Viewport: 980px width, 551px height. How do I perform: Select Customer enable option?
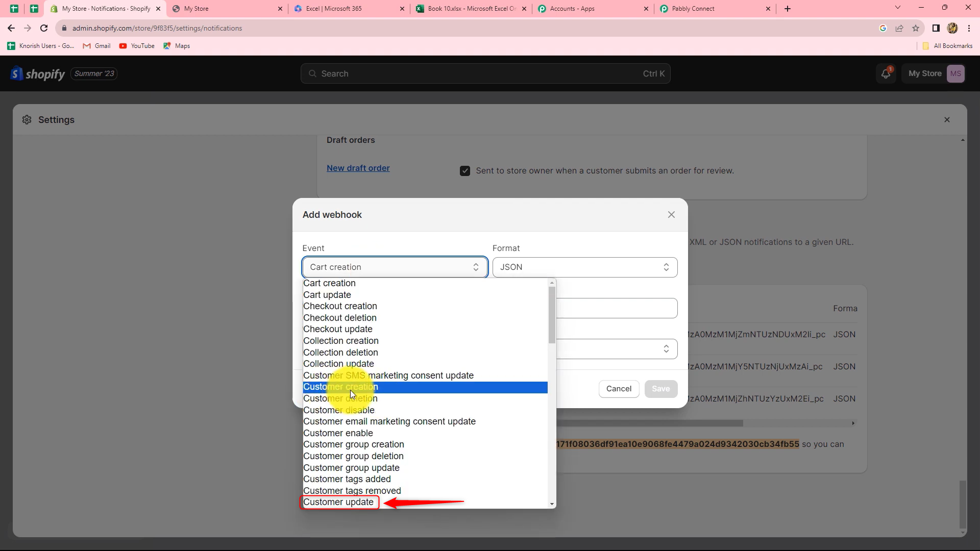pyautogui.click(x=425, y=433)
